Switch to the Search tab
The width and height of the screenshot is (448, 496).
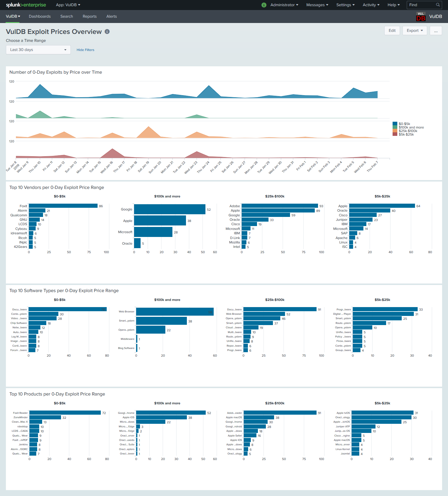click(x=67, y=17)
